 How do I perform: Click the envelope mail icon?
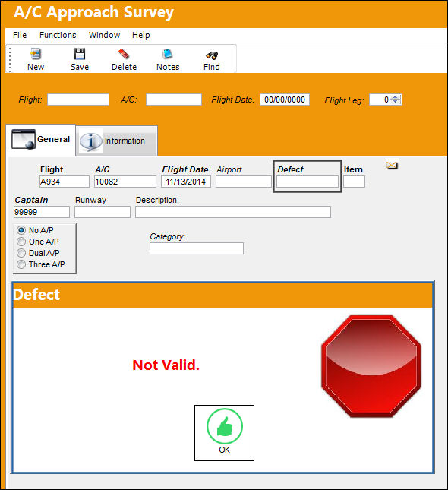[392, 165]
